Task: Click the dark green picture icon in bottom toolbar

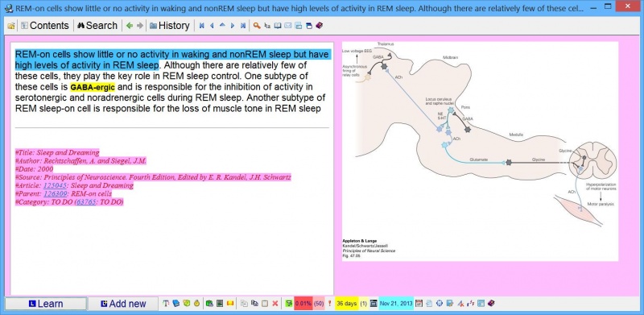Action: pos(220,304)
